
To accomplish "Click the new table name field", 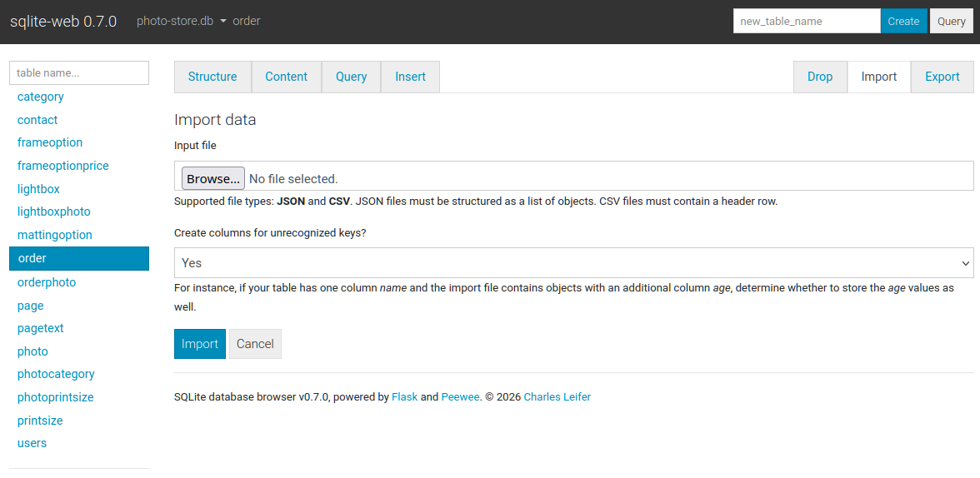I will [806, 21].
